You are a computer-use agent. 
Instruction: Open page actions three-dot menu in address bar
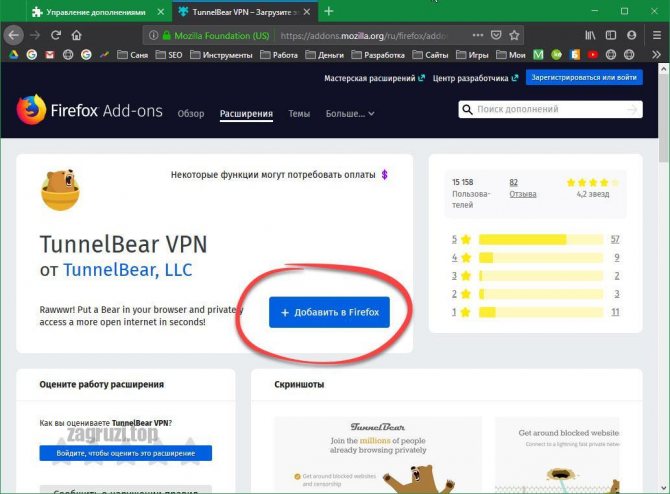[478, 35]
